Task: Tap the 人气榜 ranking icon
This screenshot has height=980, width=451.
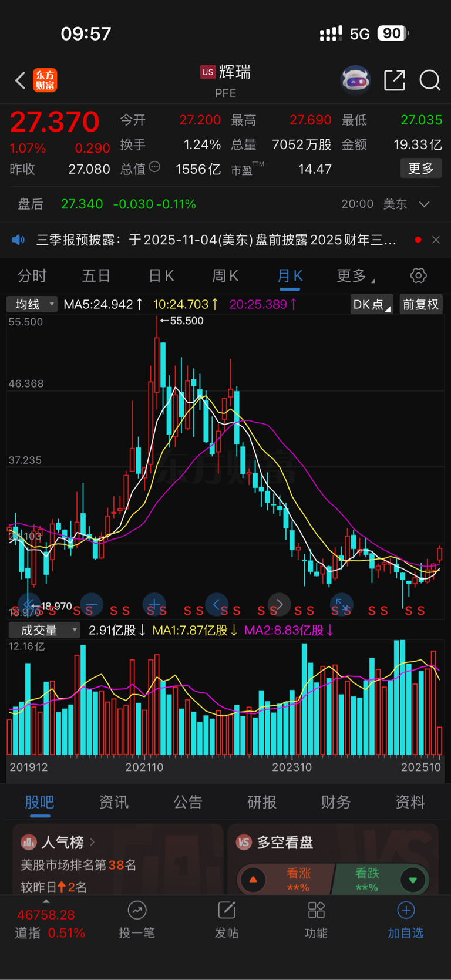Action: [x=29, y=843]
